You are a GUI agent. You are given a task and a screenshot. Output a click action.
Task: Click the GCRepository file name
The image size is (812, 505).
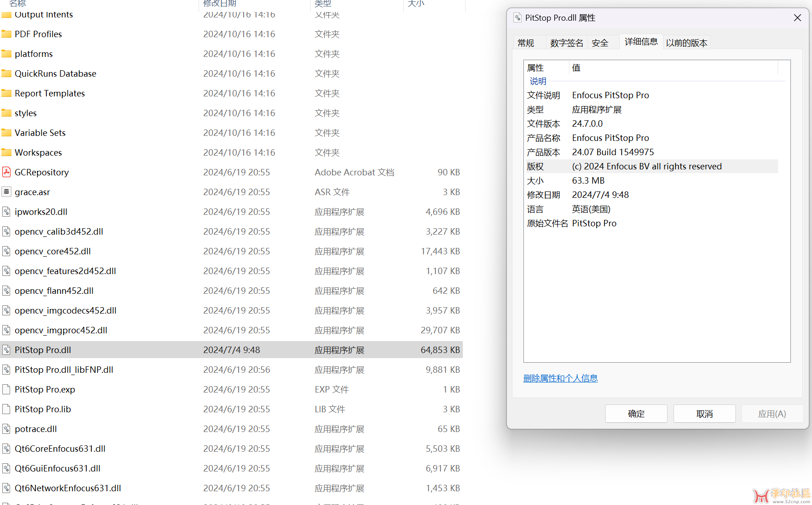[x=42, y=172]
